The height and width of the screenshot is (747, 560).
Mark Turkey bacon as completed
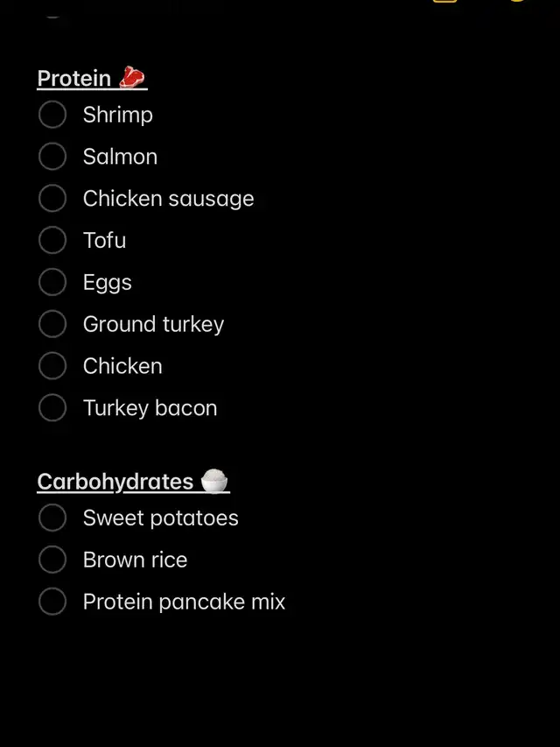pos(52,408)
